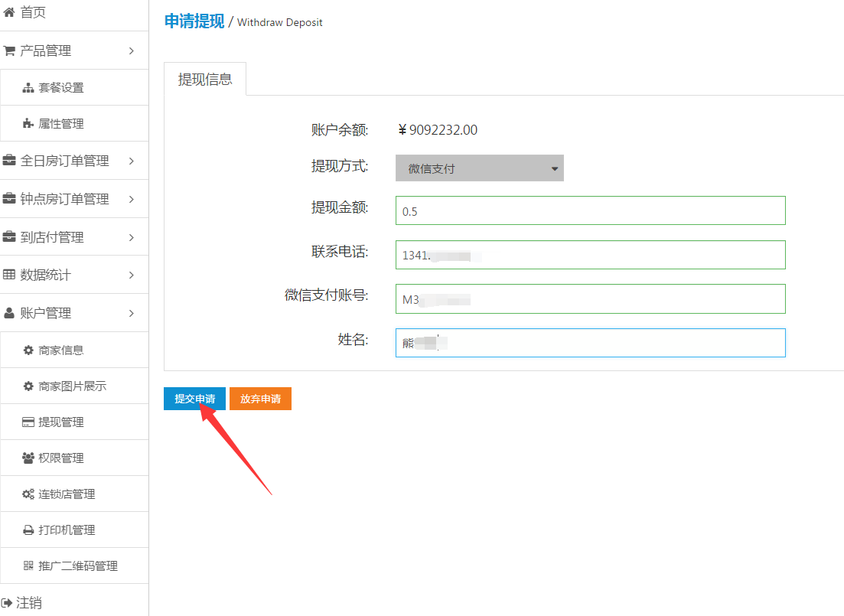Click the logout icon beside 注销
The image size is (844, 616).
pos(7,603)
